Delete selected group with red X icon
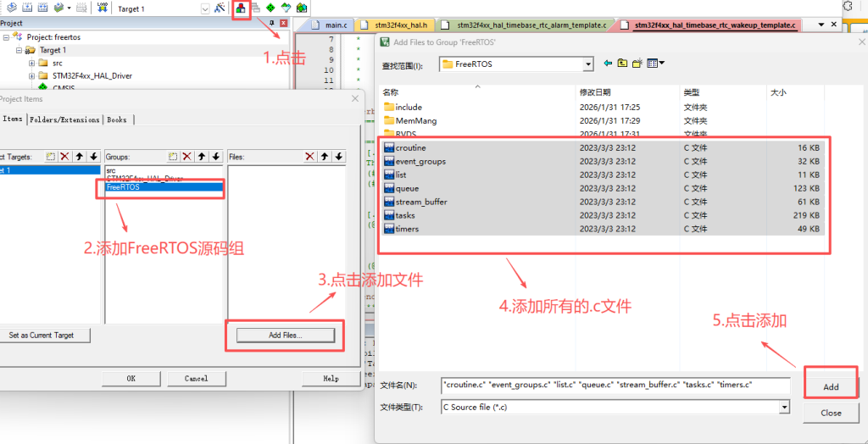868x444 pixels. point(186,157)
